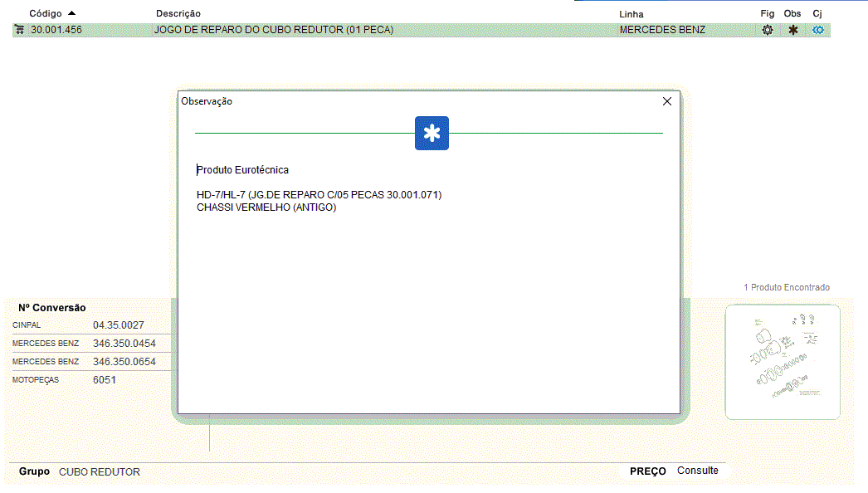Screen dimensions: 868x493
Task: Click the Consulte price link
Action: point(698,471)
